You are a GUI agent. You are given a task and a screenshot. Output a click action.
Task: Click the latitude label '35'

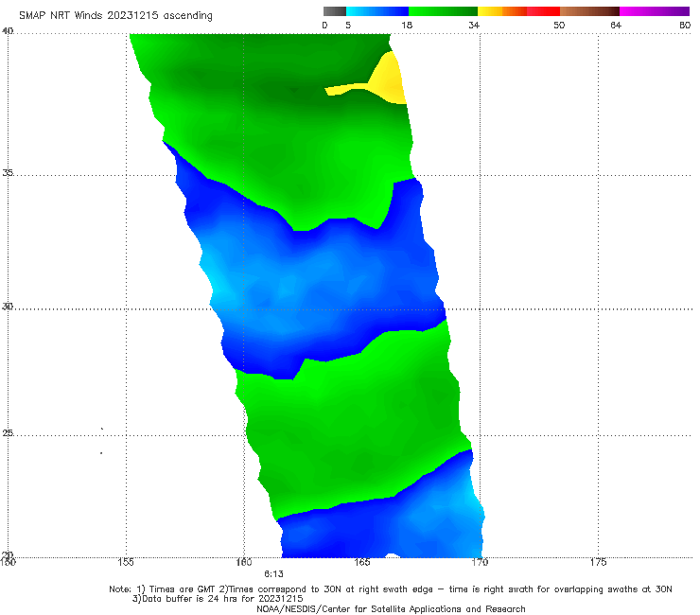pos(8,172)
